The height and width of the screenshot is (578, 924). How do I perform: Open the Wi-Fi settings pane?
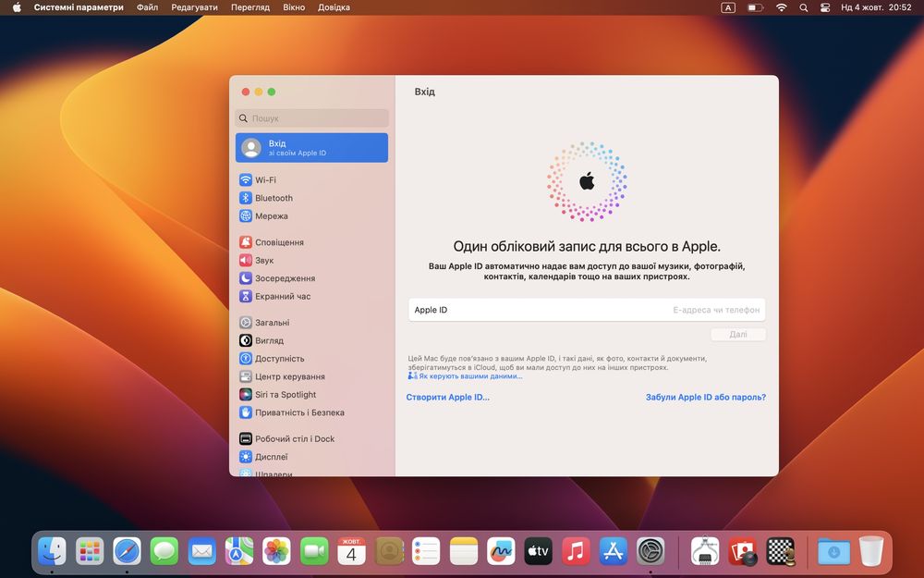pos(311,180)
